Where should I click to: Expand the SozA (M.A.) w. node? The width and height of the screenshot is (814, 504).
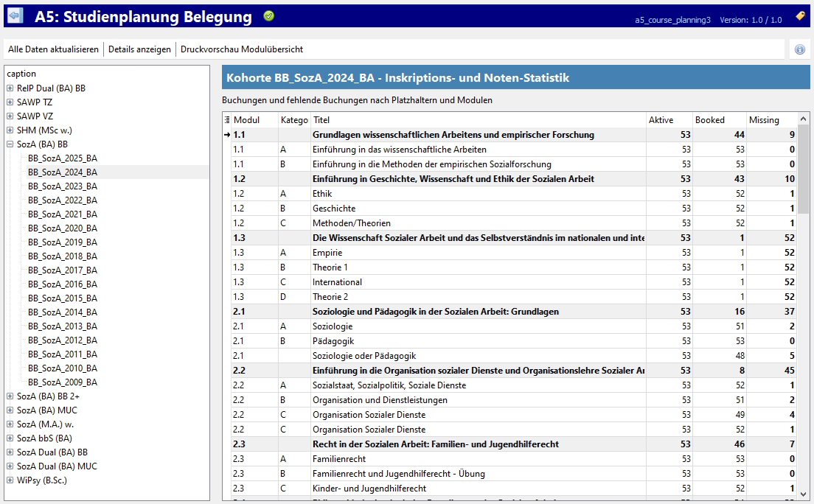click(10, 424)
